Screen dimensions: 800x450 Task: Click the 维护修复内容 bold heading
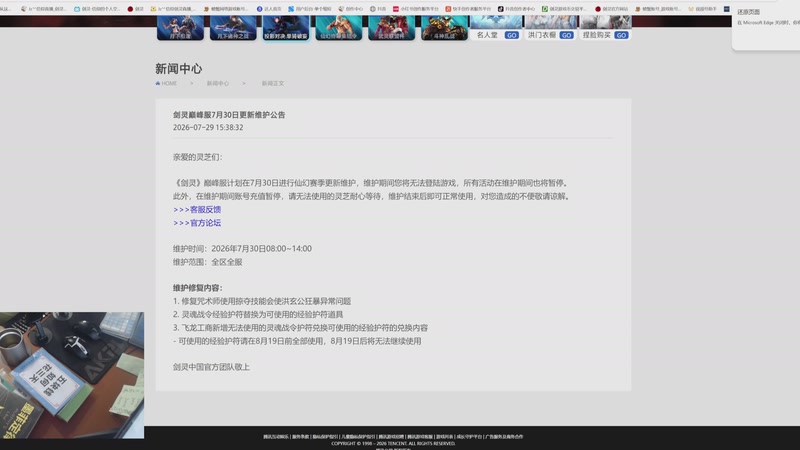coord(197,288)
